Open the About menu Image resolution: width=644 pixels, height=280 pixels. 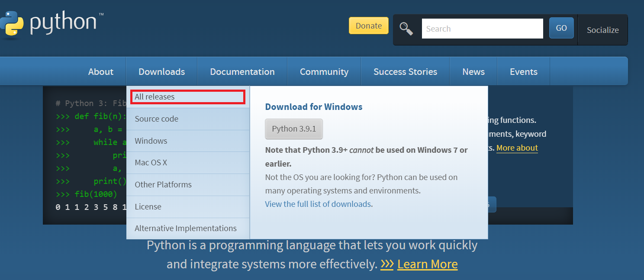click(101, 71)
